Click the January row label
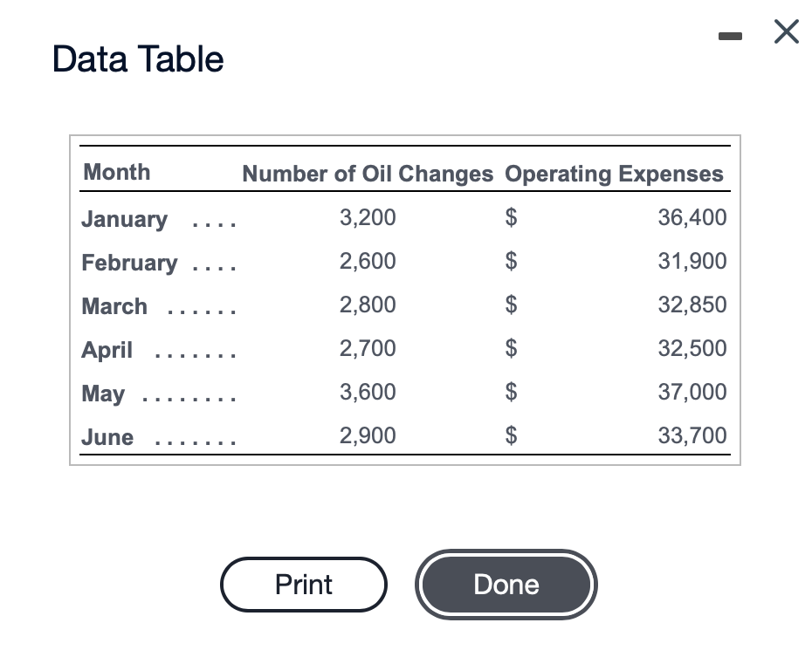812x657 pixels. [124, 219]
